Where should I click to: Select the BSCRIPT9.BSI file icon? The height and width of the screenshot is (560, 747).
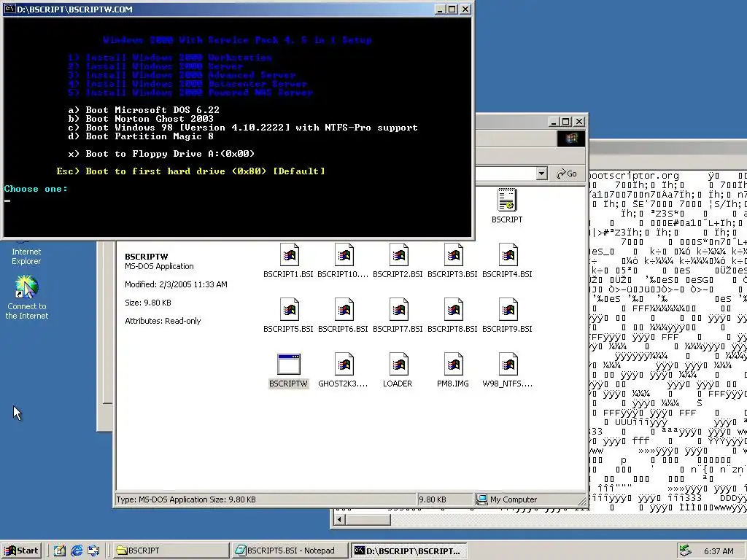[x=508, y=309]
